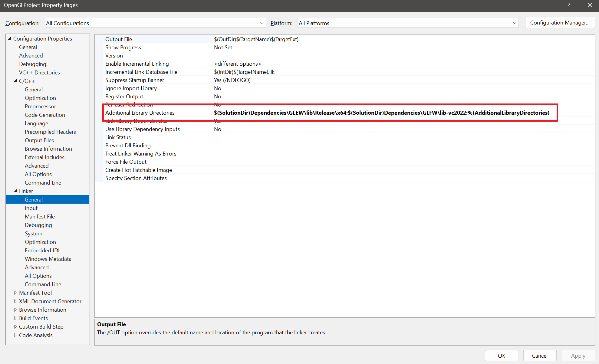Select the Linker Input page
The width and height of the screenshot is (599, 364).
point(31,208)
